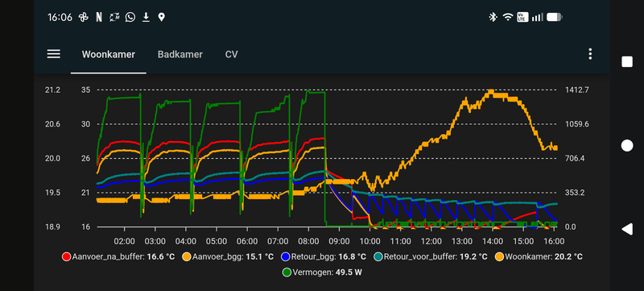Toggle the Aanvoer_na_buffer red legend dot
The image size is (644, 291).
[67, 257]
